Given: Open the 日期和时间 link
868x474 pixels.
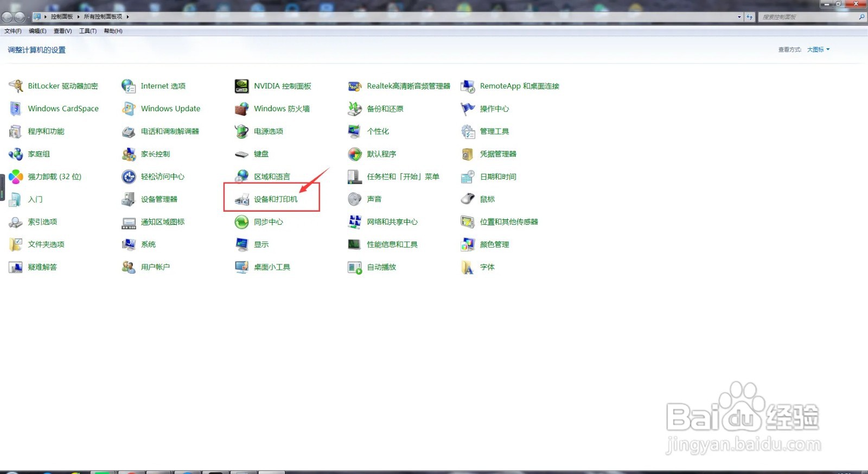Looking at the screenshot, I should coord(498,176).
